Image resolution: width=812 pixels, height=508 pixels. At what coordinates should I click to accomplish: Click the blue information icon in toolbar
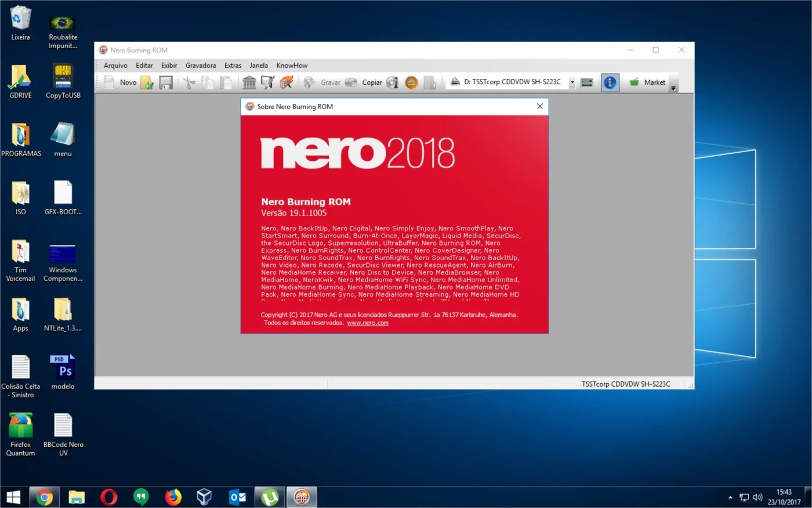(x=610, y=82)
